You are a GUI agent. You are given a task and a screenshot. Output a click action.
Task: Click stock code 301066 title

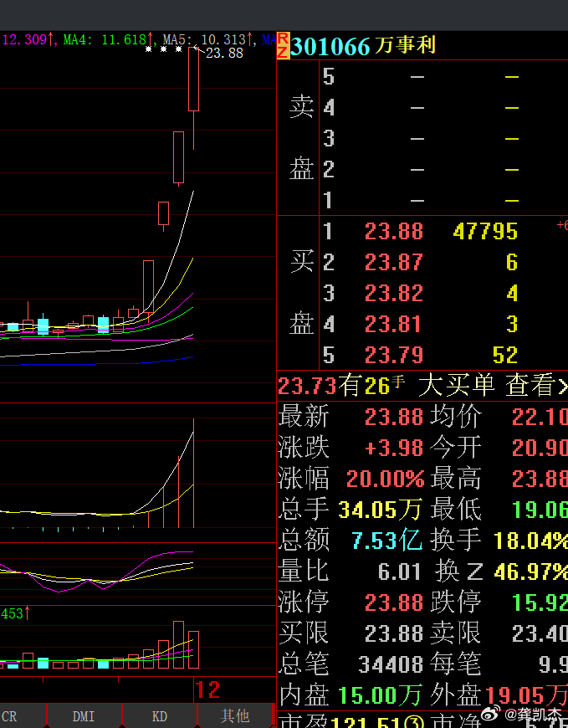(330, 46)
